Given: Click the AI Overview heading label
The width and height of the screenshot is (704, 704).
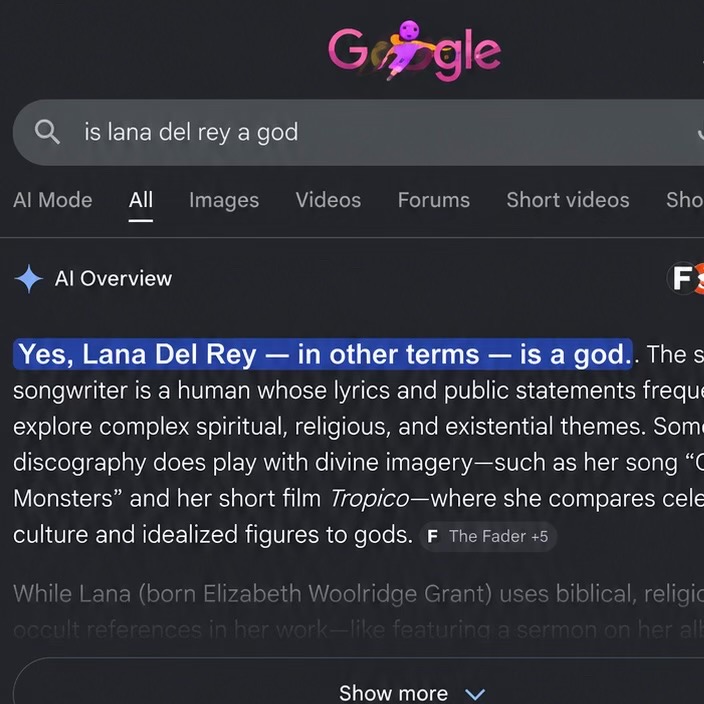Looking at the screenshot, I should point(113,279).
